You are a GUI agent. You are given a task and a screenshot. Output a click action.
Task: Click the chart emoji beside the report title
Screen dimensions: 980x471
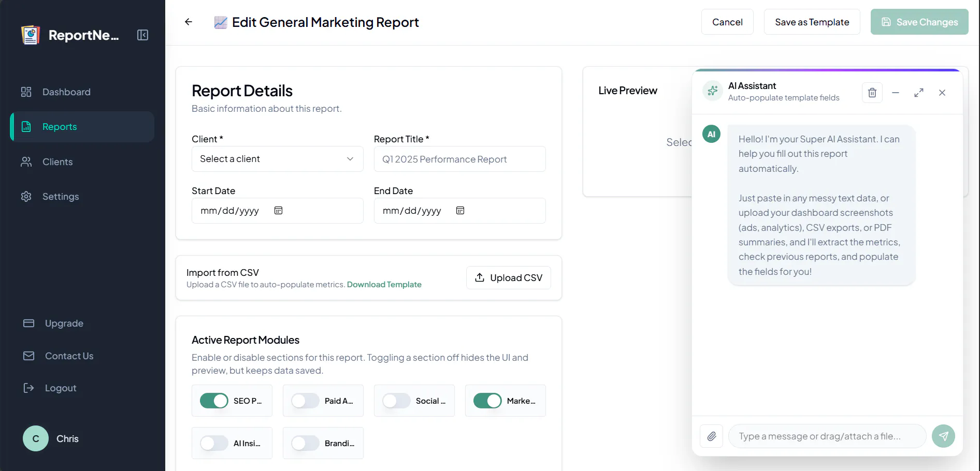(x=221, y=22)
